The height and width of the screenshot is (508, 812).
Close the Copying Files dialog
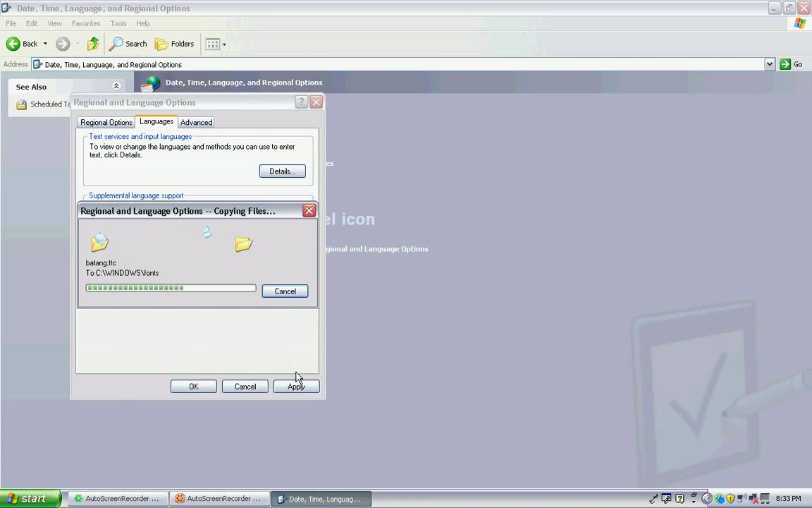coord(309,210)
